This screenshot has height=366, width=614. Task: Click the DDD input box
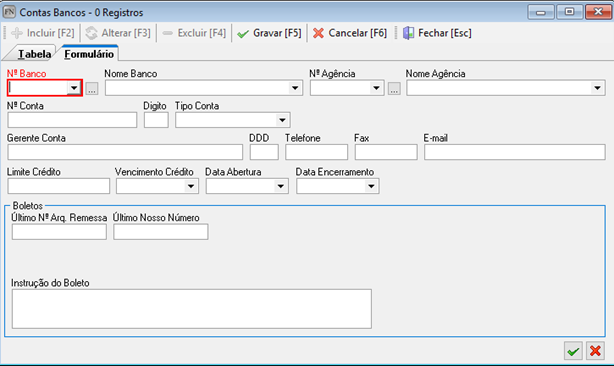(264, 152)
